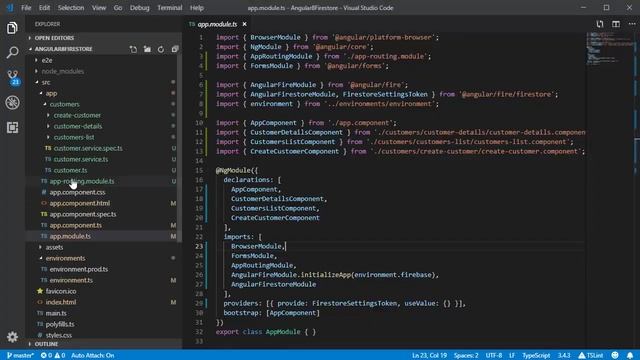Open the View menu
The image size is (640, 360).
pyautogui.click(x=98, y=8)
